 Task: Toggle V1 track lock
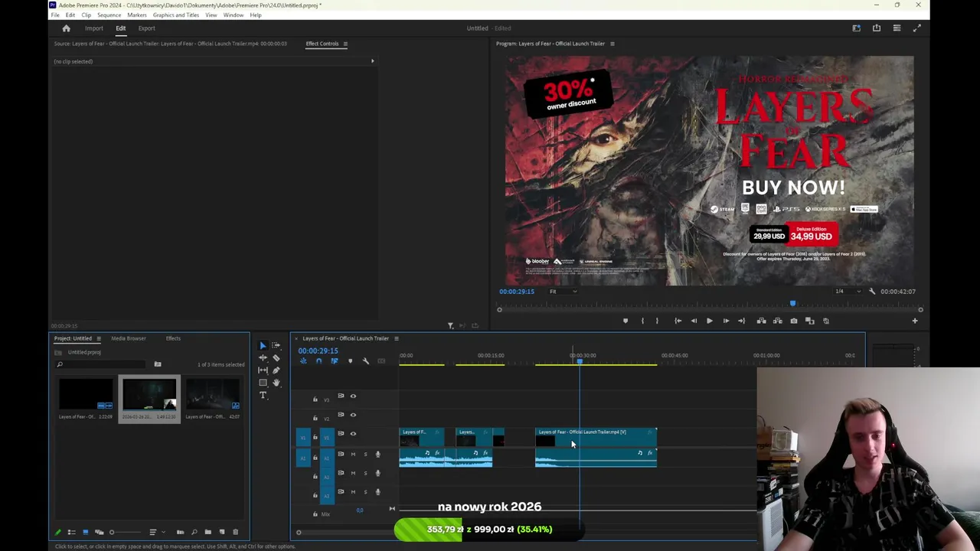315,437
